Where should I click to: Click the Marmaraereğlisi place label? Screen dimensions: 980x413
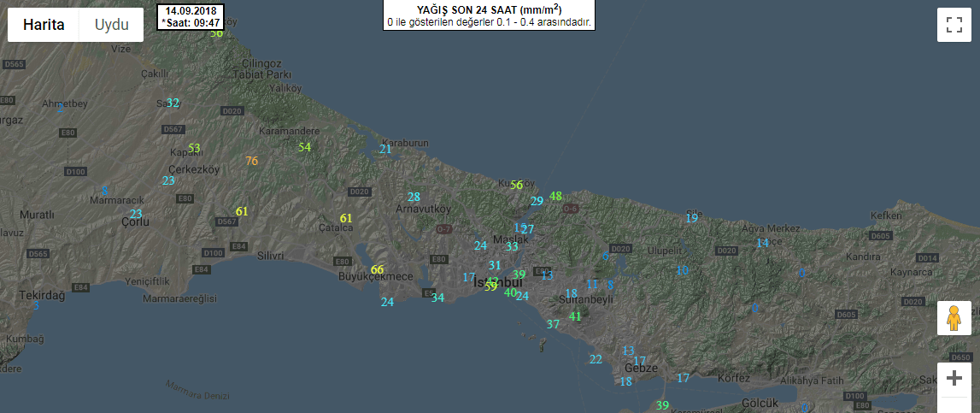[x=180, y=299]
